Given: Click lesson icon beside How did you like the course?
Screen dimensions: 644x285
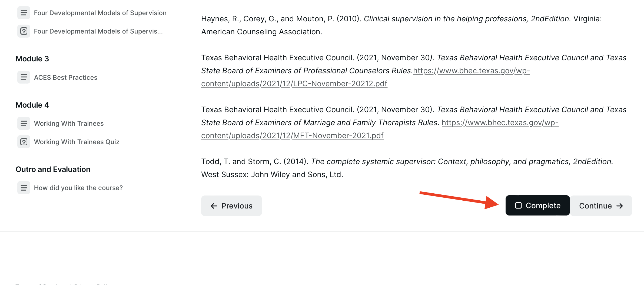Looking at the screenshot, I should pyautogui.click(x=24, y=188).
